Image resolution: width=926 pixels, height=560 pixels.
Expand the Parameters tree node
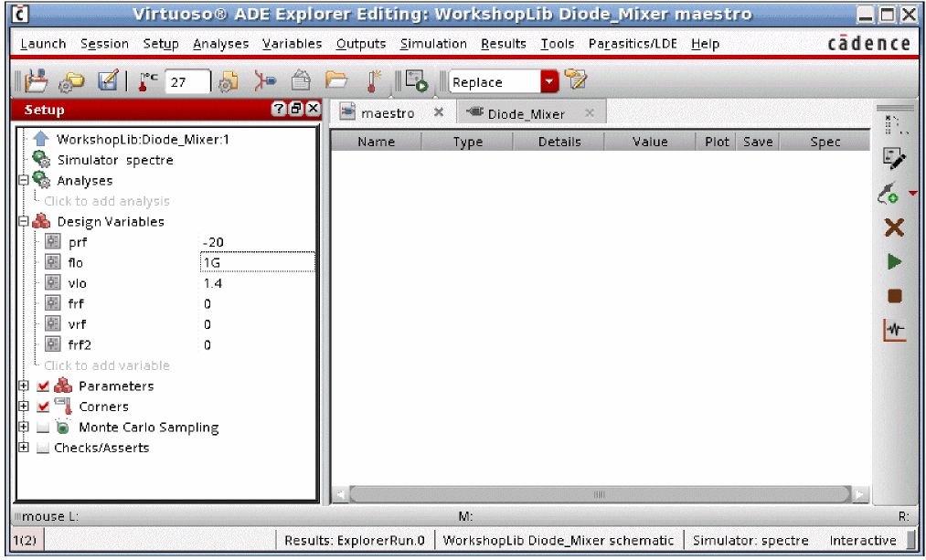24,386
